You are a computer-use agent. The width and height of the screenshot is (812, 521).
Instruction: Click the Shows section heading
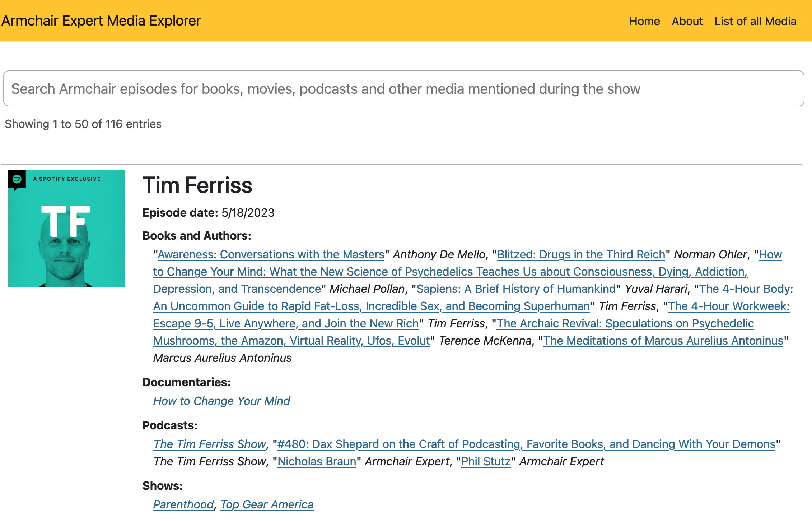click(163, 486)
